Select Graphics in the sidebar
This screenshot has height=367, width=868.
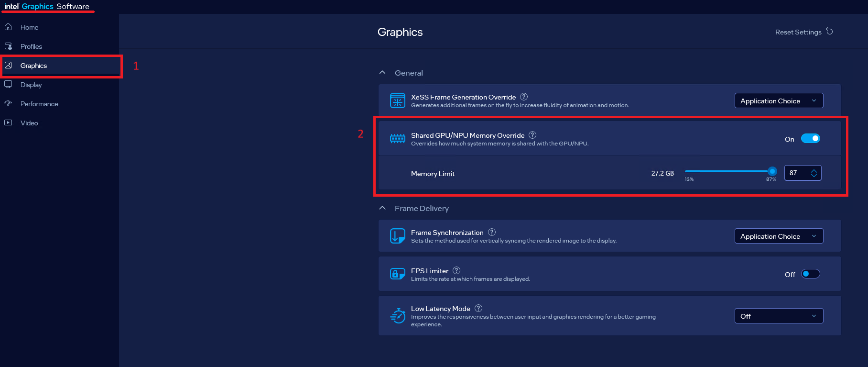60,66
